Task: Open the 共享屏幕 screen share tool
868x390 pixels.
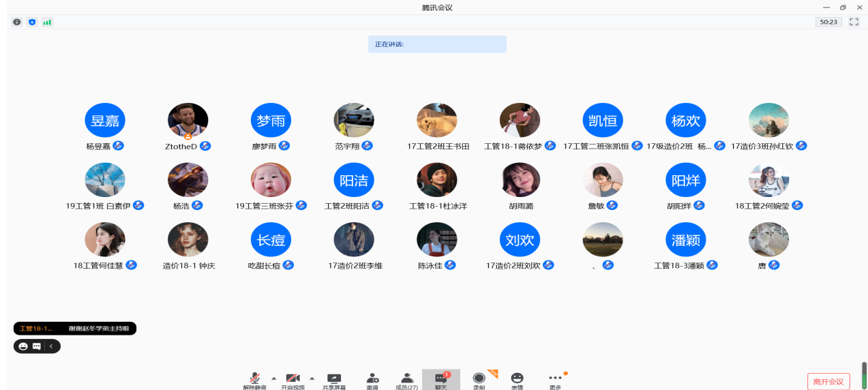Action: [333, 380]
